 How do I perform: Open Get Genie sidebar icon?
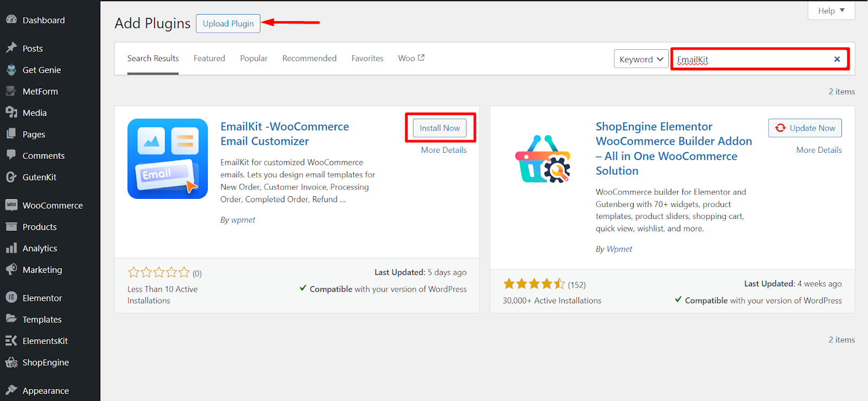[x=11, y=69]
